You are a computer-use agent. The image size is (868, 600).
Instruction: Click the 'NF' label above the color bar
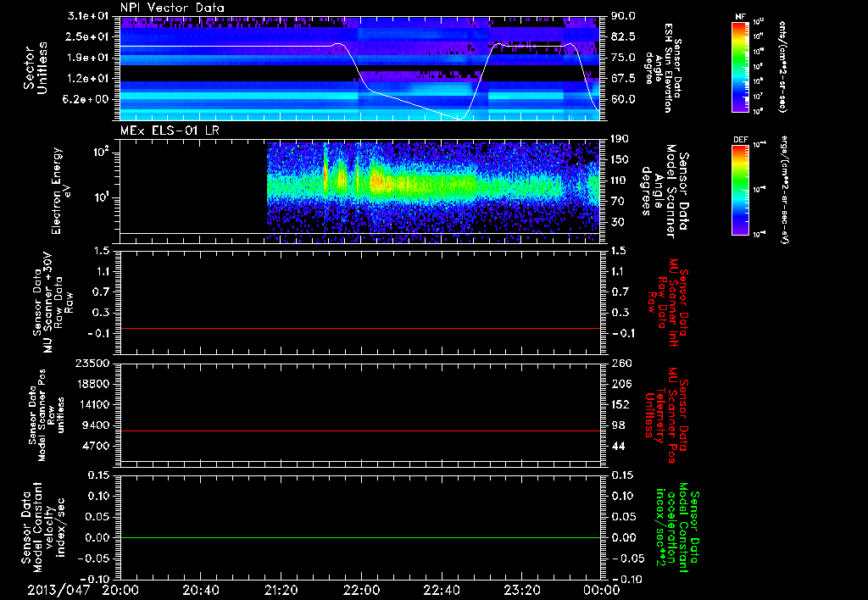[x=740, y=17]
